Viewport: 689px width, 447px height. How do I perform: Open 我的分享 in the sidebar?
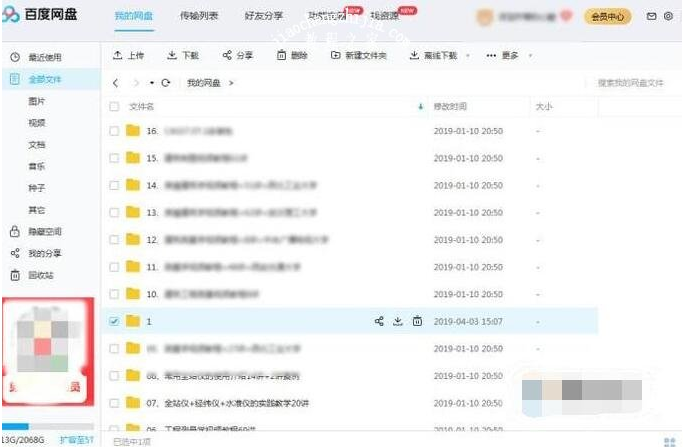click(36, 253)
